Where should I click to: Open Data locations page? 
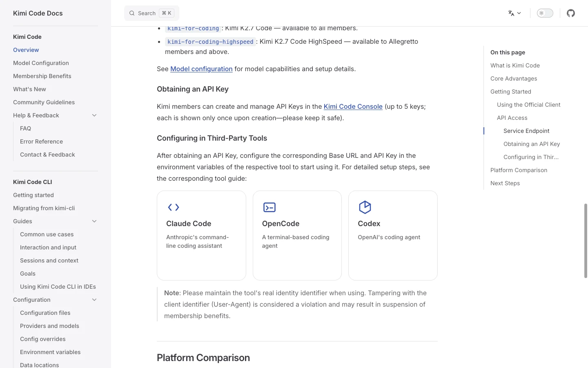(x=39, y=364)
